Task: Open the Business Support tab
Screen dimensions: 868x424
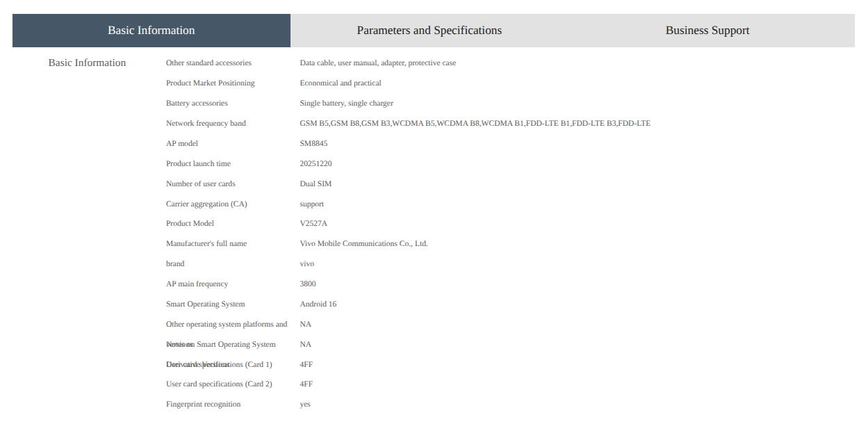Action: pyautogui.click(x=707, y=31)
